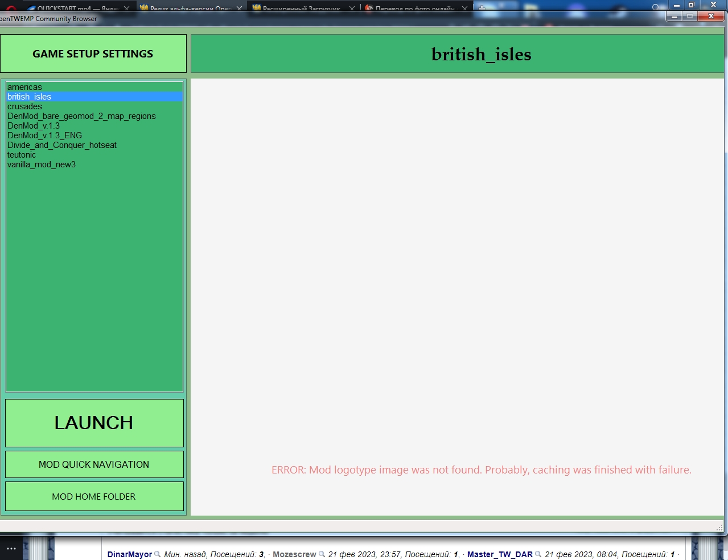This screenshot has height=560, width=728.
Task: Open the Master_TW_DAR user profile link
Action: [x=500, y=554]
